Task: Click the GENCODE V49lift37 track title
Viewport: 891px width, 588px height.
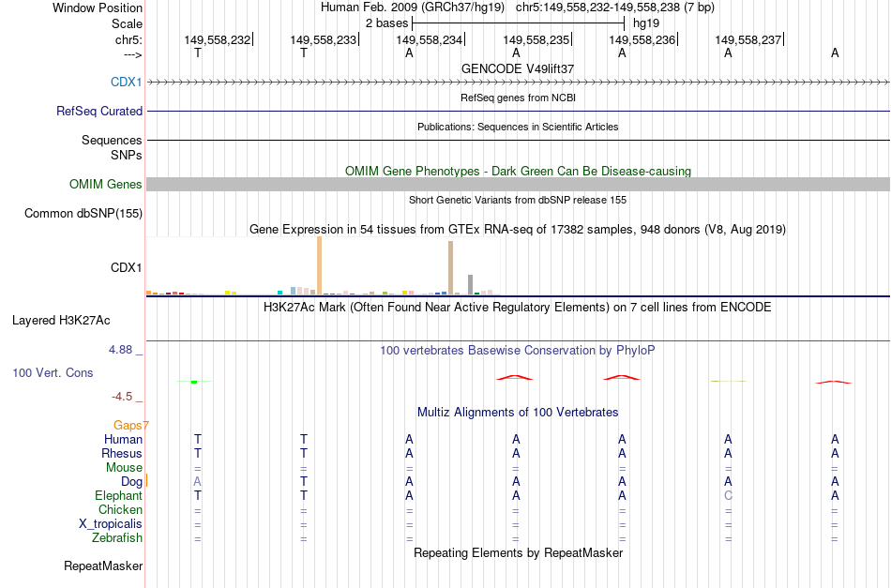Action: click(x=518, y=68)
